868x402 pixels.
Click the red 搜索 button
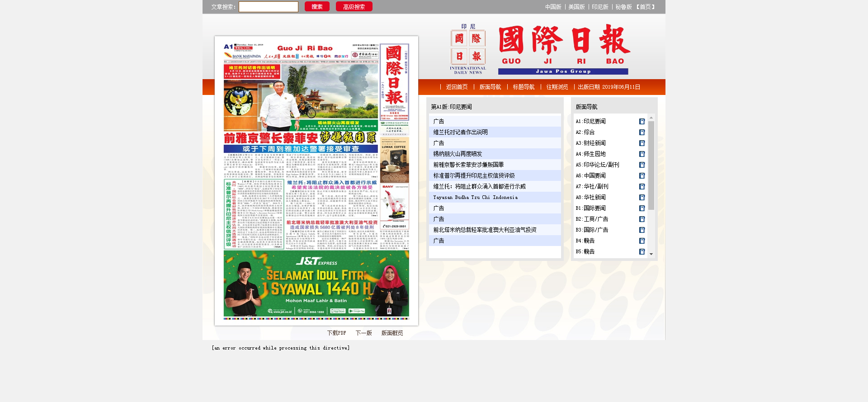point(317,6)
